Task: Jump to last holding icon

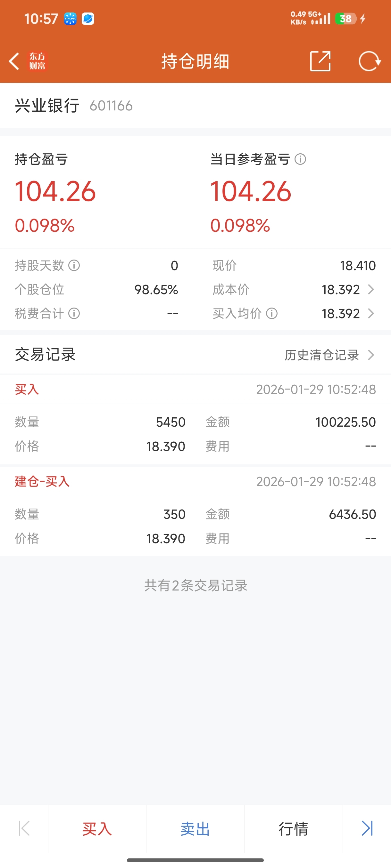Action: (x=367, y=828)
